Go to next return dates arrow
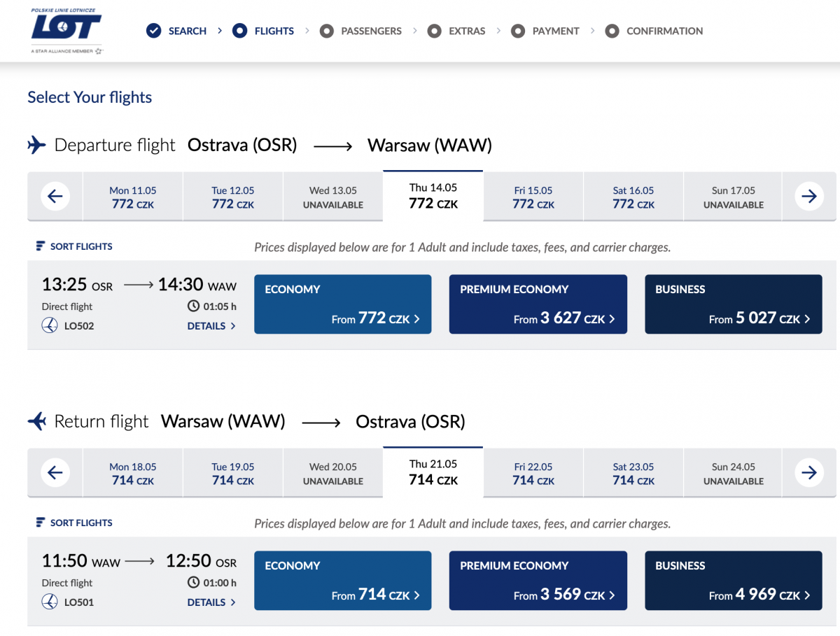Viewport: 840px width, 636px height. (809, 473)
